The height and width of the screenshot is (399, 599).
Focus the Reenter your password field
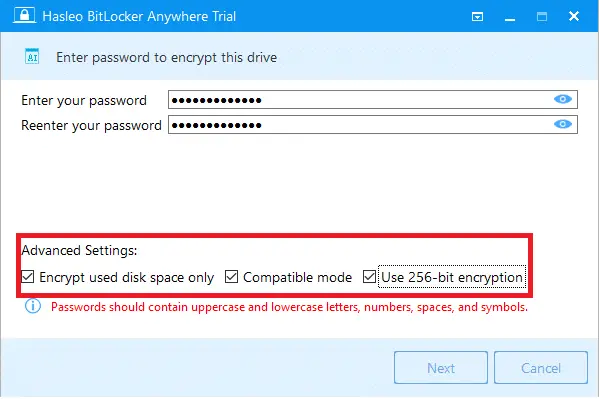pyautogui.click(x=373, y=125)
